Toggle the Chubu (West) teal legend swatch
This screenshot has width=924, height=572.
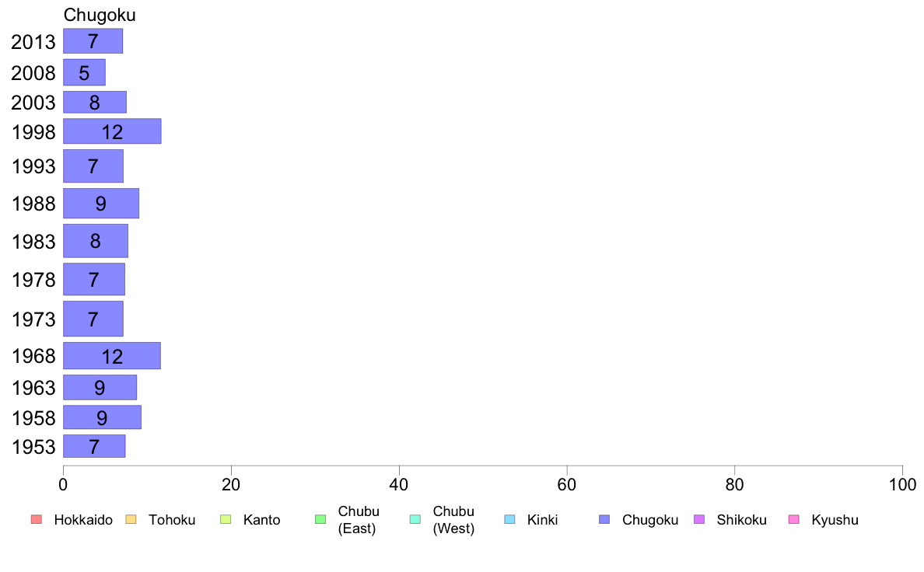415,519
